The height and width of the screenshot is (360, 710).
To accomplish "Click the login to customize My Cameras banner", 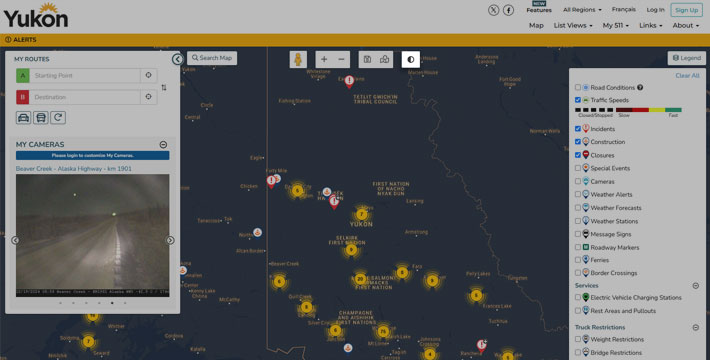I will pos(92,155).
